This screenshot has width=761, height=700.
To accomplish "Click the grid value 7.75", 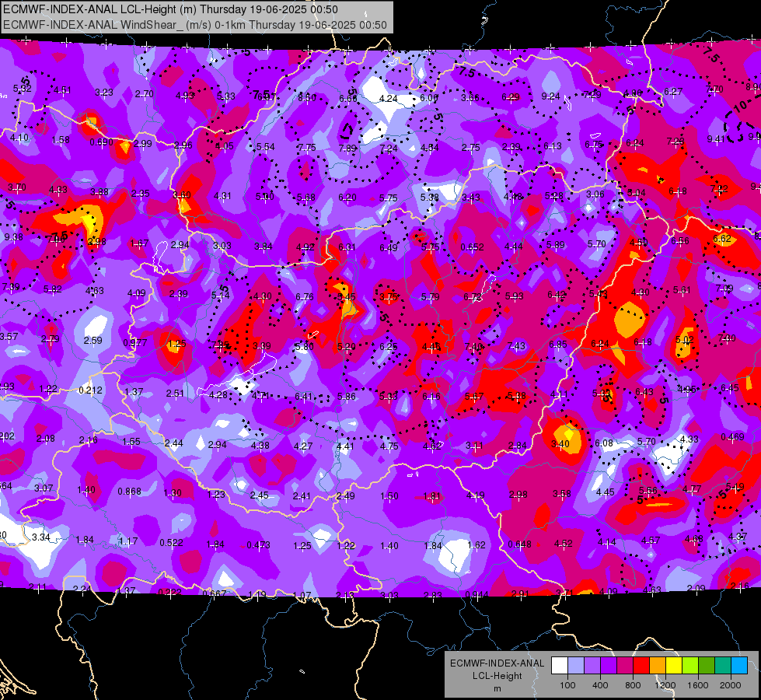I will (x=307, y=147).
